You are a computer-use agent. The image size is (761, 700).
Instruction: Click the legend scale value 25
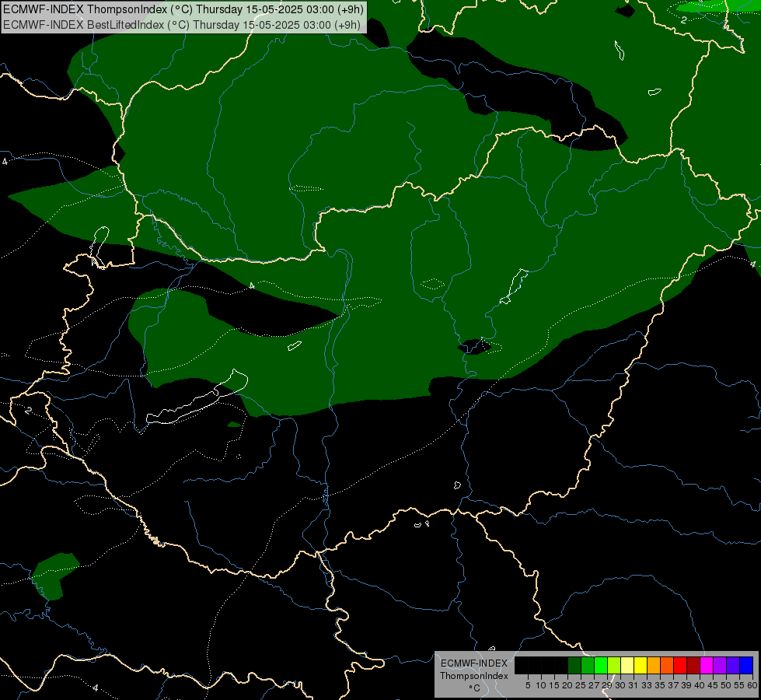pyautogui.click(x=581, y=685)
